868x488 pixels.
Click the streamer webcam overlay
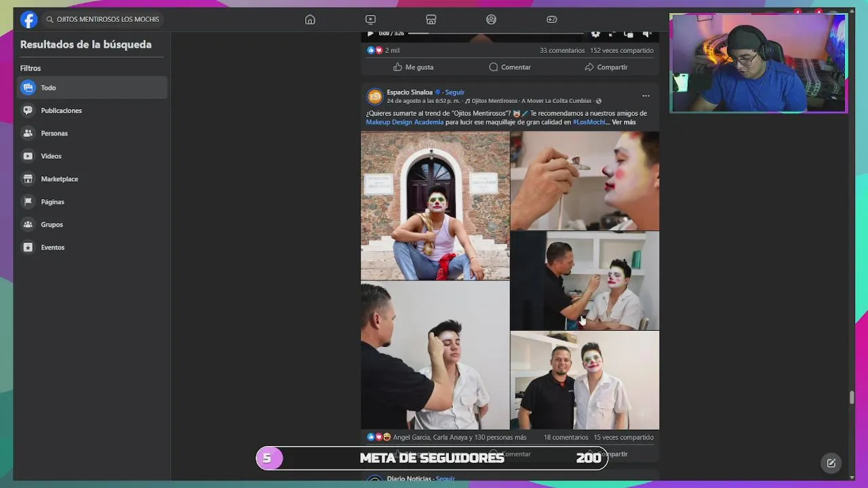tap(758, 63)
